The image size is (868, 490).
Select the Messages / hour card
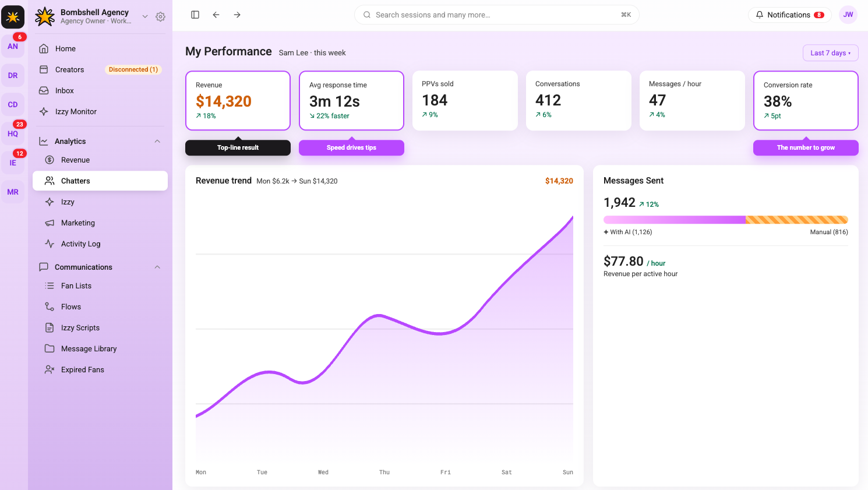(x=692, y=100)
